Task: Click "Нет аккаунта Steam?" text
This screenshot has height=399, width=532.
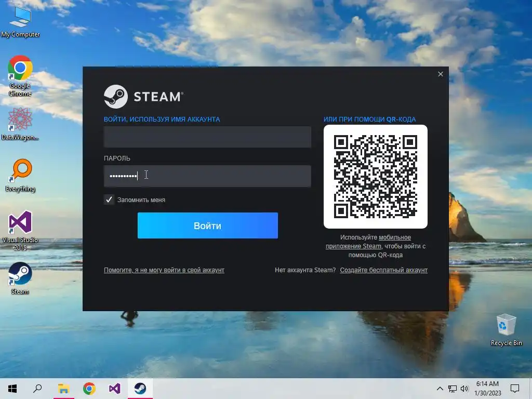Action: click(305, 270)
